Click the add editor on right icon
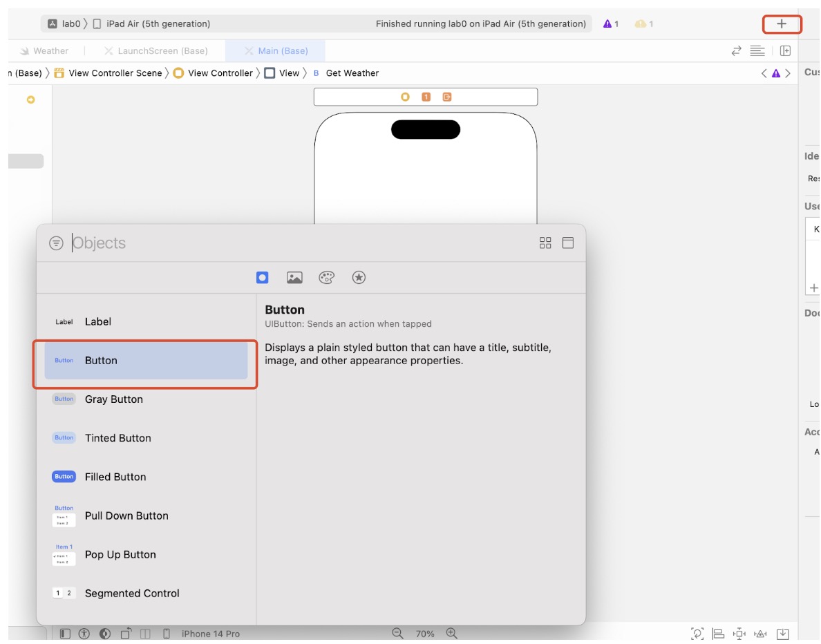This screenshot has width=821, height=644. [785, 51]
